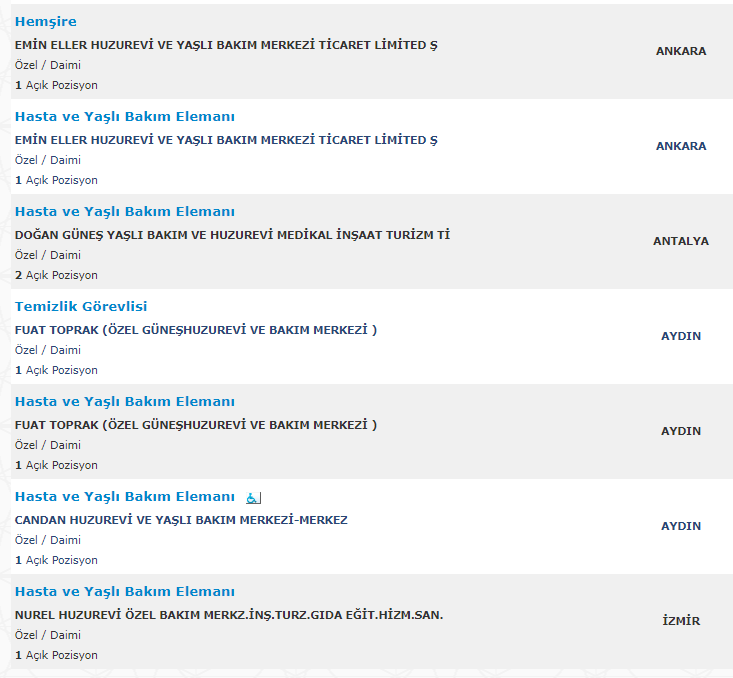Click DOĞAN GÜNEŞ YAŞLI BAKIM employer name
The width and height of the screenshot is (733, 678).
[x=232, y=235]
